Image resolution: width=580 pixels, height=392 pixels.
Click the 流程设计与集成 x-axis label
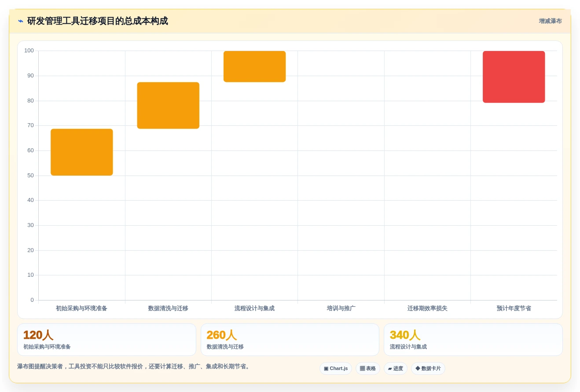(254, 308)
